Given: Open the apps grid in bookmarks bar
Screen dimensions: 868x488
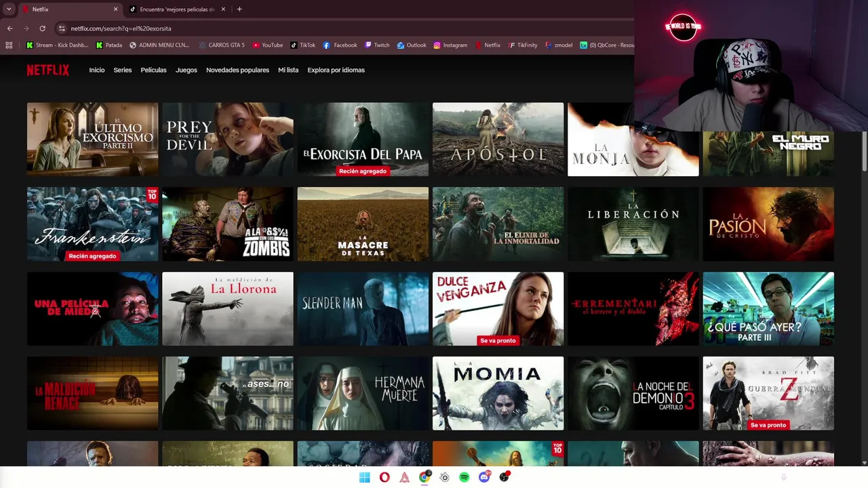Looking at the screenshot, I should pos(9,45).
